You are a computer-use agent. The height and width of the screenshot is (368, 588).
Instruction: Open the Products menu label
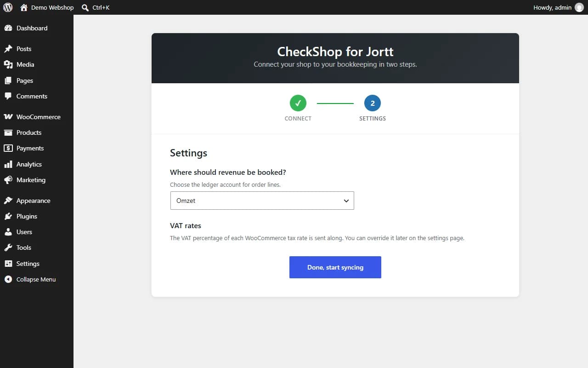[29, 132]
